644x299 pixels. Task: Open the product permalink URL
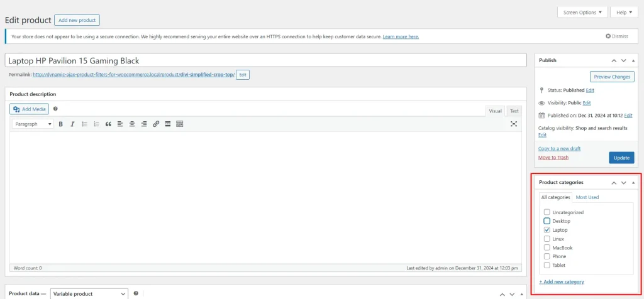133,75
